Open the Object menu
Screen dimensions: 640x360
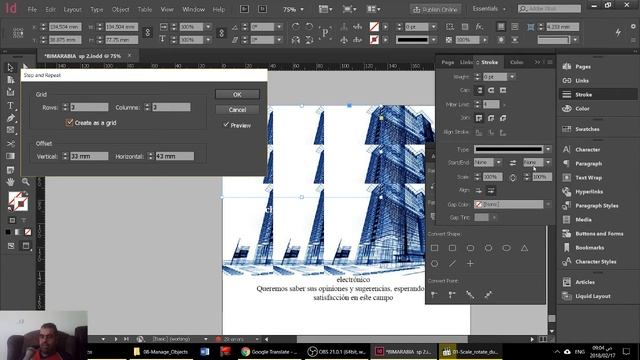[x=120, y=9]
